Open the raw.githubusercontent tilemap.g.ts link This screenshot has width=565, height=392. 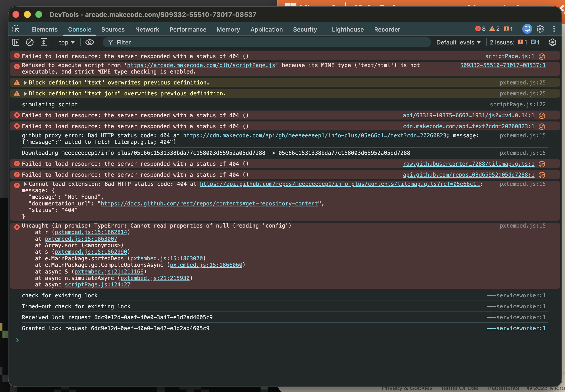(x=469, y=164)
